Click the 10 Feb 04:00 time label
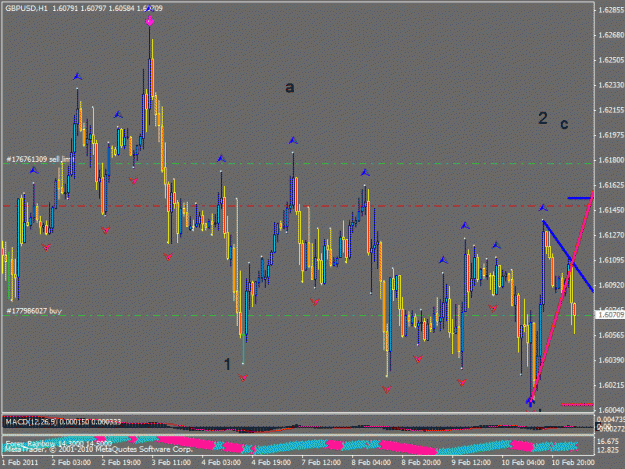 pyautogui.click(x=523, y=462)
